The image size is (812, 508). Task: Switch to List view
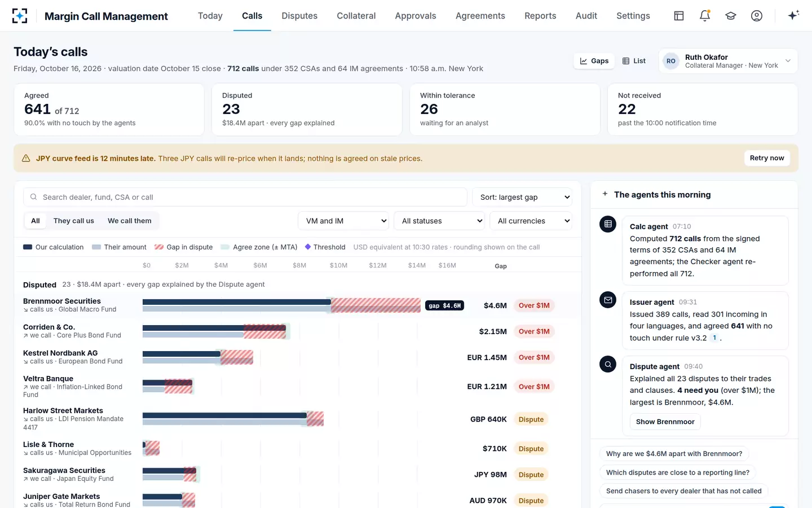coord(634,61)
